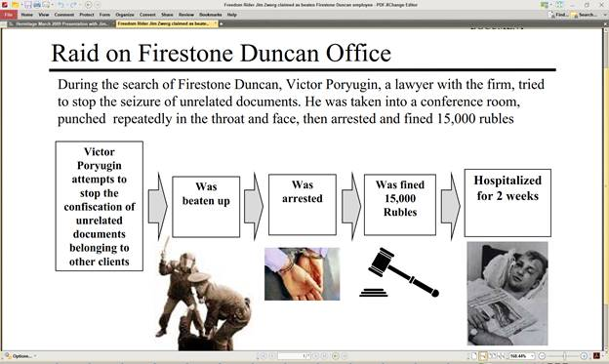Click the Undo arrow icon
The width and height of the screenshot is (609, 364).
click(x=61, y=5)
